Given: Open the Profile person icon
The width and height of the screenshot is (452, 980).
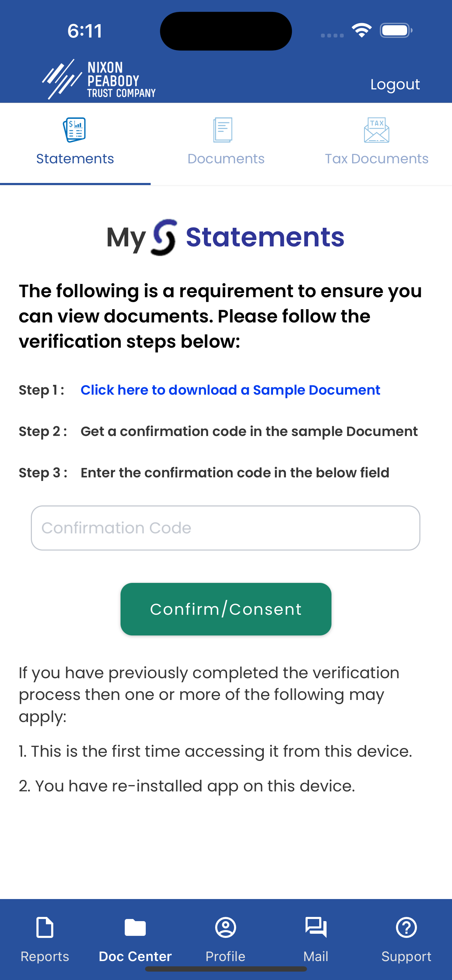Looking at the screenshot, I should 226,927.
